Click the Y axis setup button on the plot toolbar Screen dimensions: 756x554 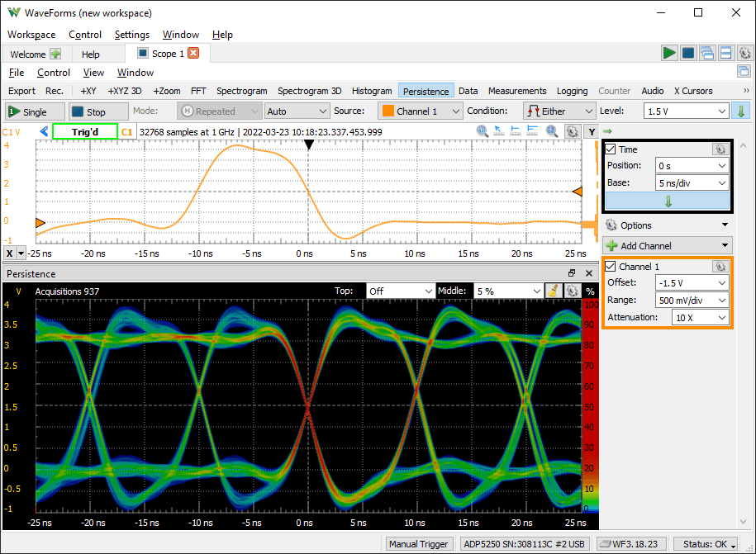(590, 130)
